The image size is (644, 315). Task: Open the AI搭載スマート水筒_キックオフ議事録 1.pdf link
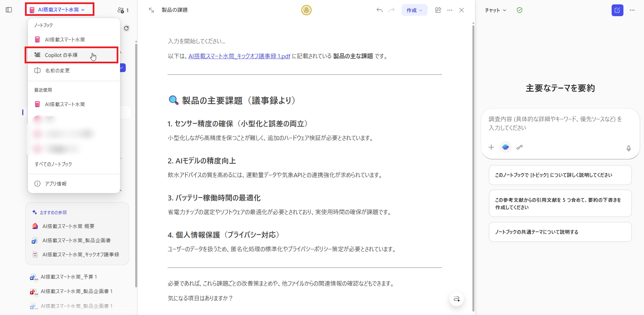(239, 56)
